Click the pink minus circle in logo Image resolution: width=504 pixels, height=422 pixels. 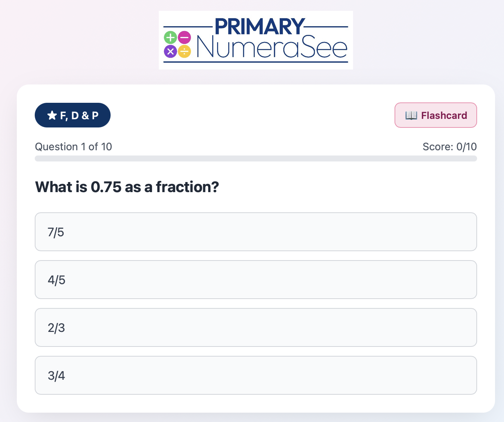click(184, 37)
